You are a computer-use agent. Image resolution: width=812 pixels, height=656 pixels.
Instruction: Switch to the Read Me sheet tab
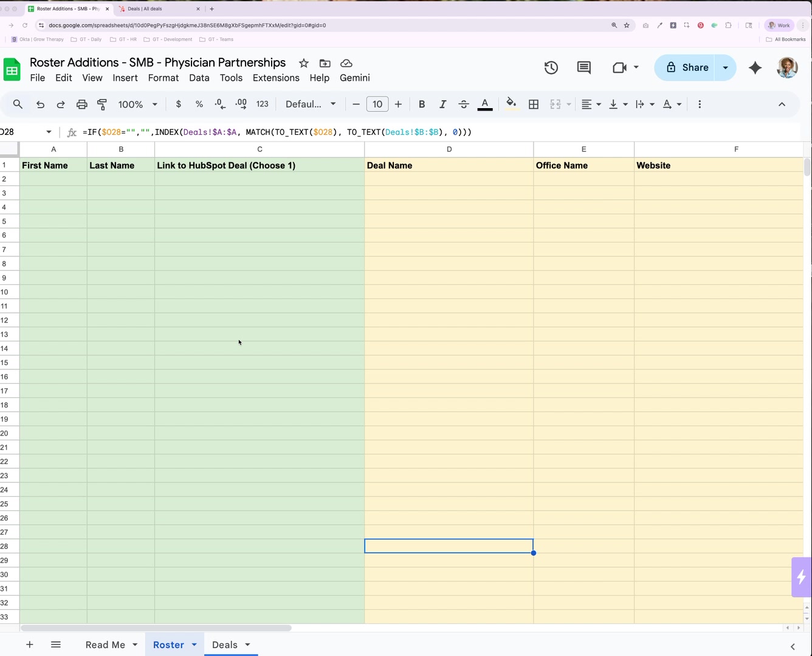(105, 644)
